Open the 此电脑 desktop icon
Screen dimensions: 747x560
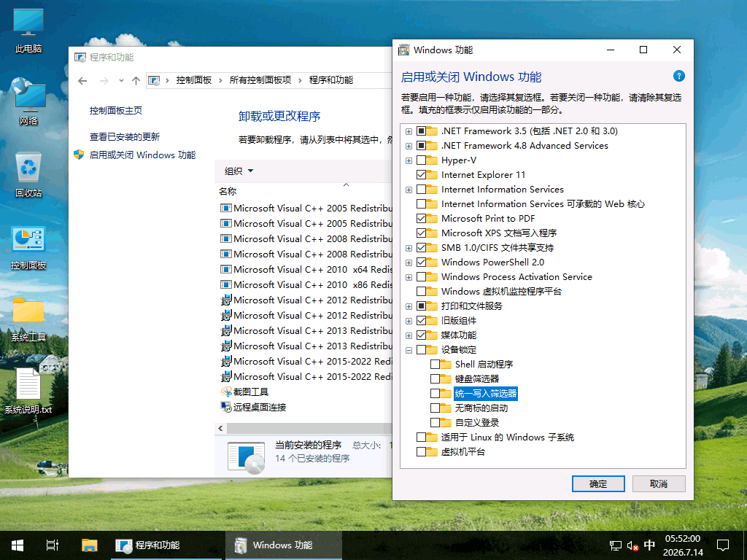[28, 31]
